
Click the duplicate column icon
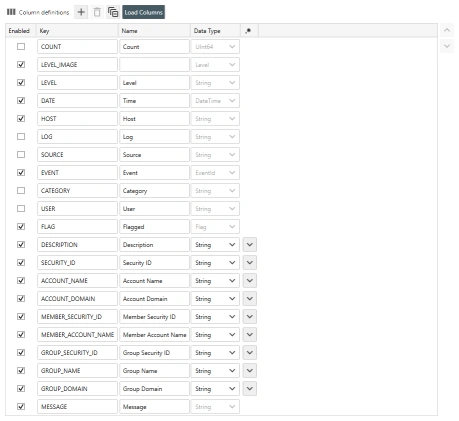(113, 12)
